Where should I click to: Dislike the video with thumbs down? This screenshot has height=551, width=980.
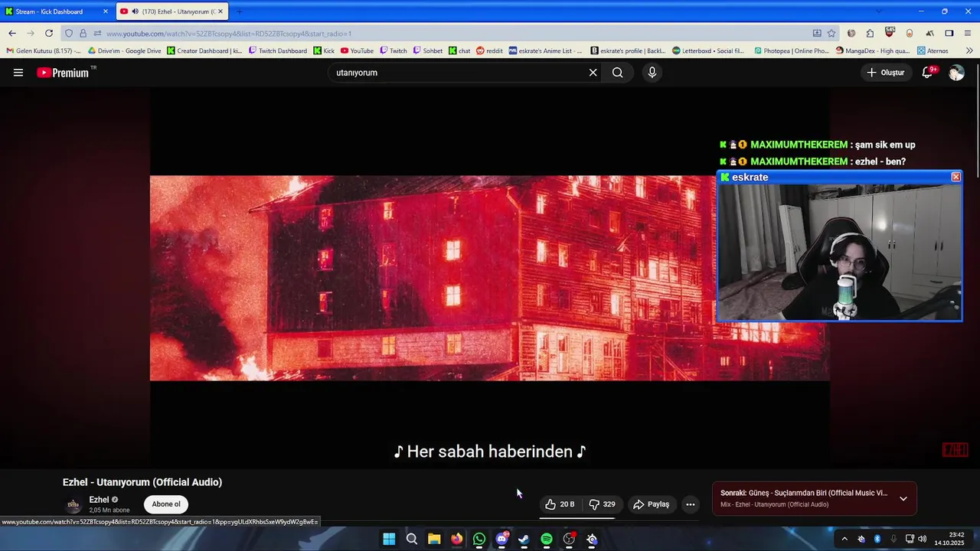(x=602, y=504)
